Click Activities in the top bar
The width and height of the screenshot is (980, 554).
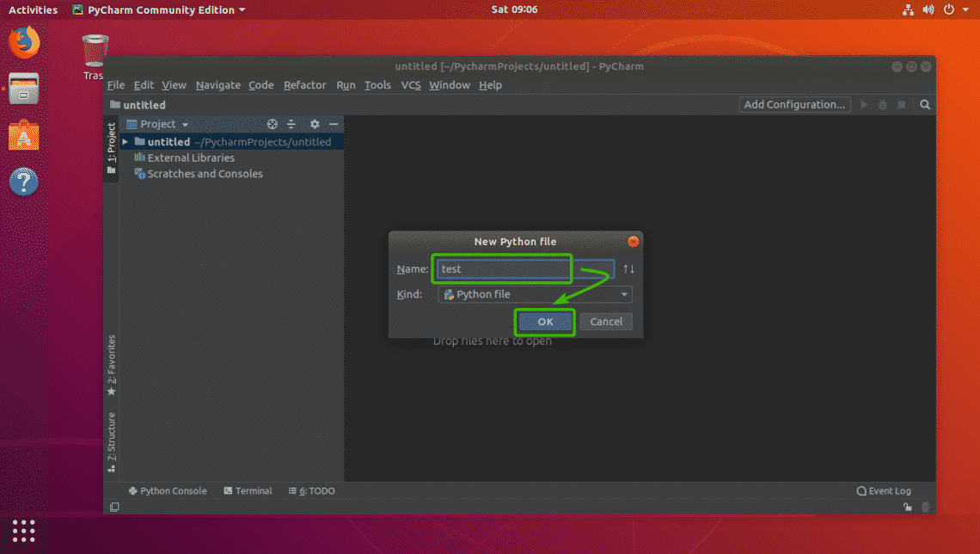pos(33,9)
